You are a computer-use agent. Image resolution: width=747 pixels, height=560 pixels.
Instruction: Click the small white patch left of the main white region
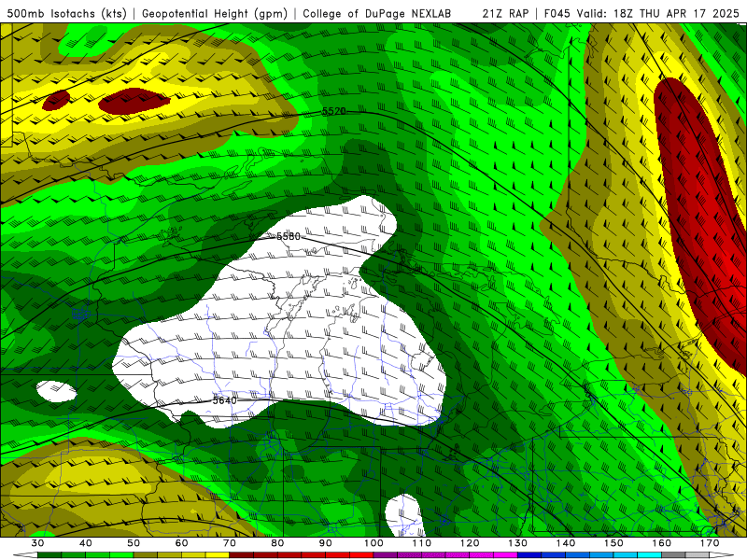point(57,391)
